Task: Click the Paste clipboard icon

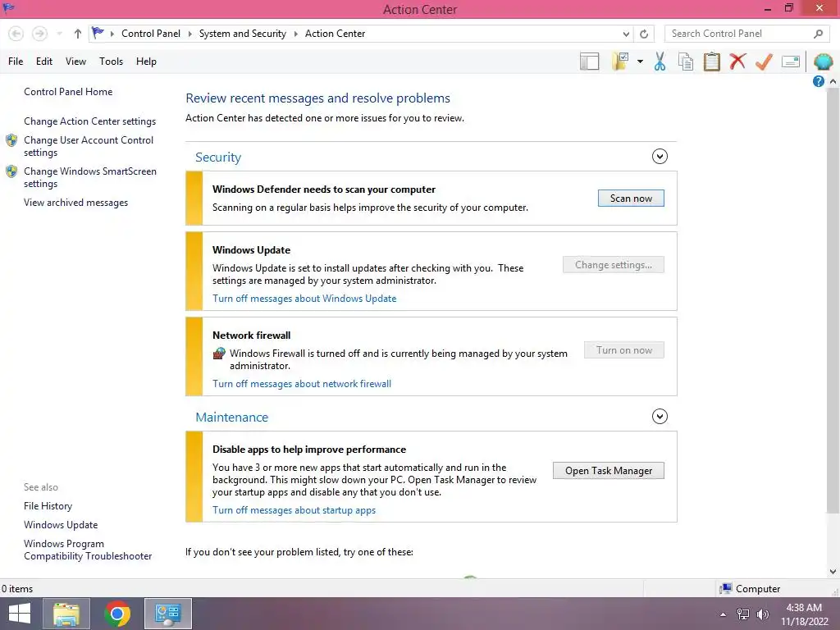Action: [711, 61]
